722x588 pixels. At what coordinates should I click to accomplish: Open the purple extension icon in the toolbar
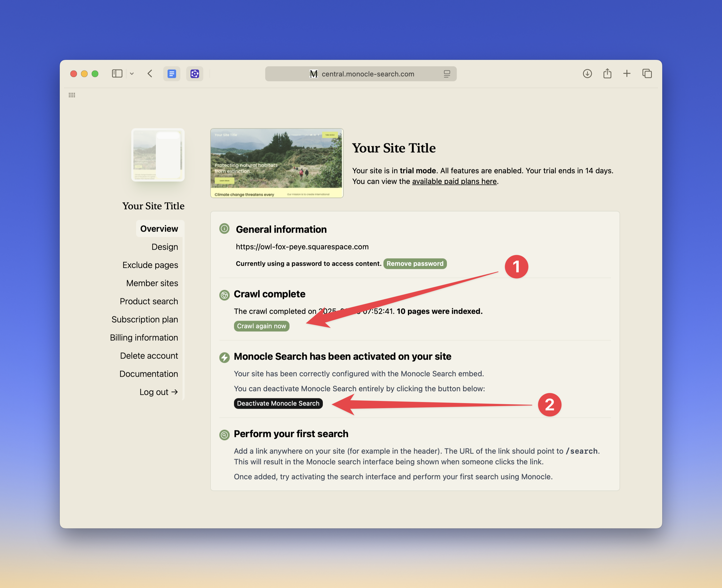tap(195, 74)
